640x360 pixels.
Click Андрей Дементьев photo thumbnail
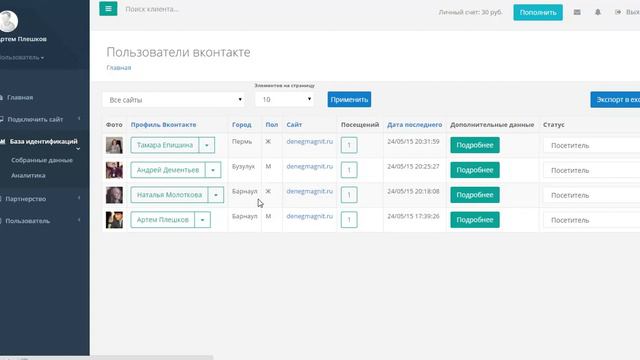(114, 170)
